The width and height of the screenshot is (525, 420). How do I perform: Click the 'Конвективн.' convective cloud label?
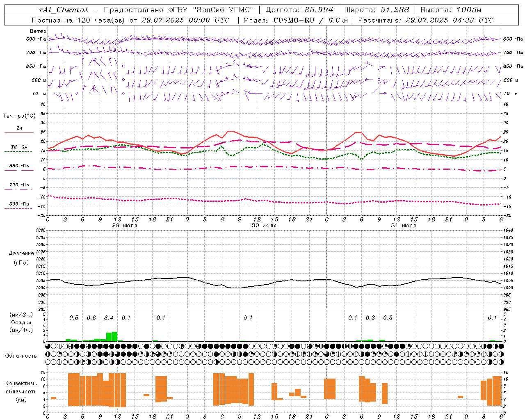point(21,383)
